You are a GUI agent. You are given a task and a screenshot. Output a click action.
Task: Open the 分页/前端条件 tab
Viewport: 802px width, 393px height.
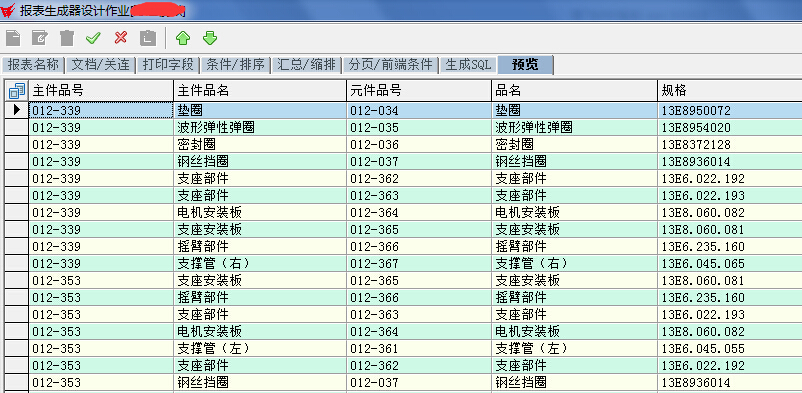tap(391, 64)
